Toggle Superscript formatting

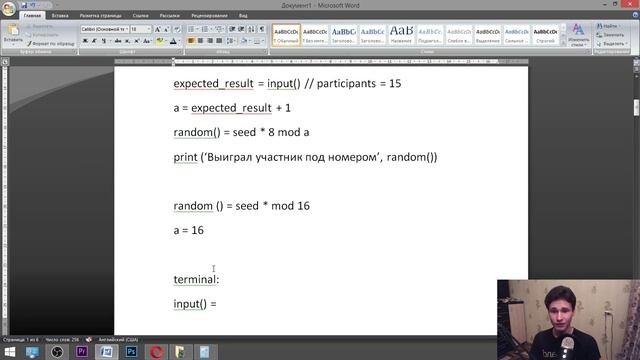137,41
